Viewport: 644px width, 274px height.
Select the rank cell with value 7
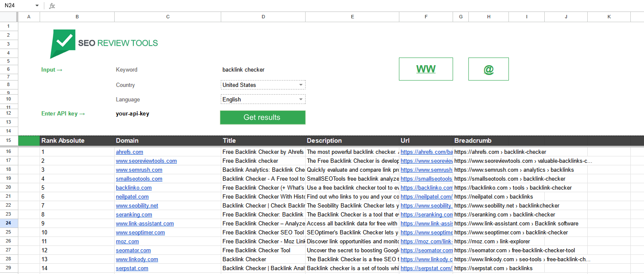[x=77, y=205]
